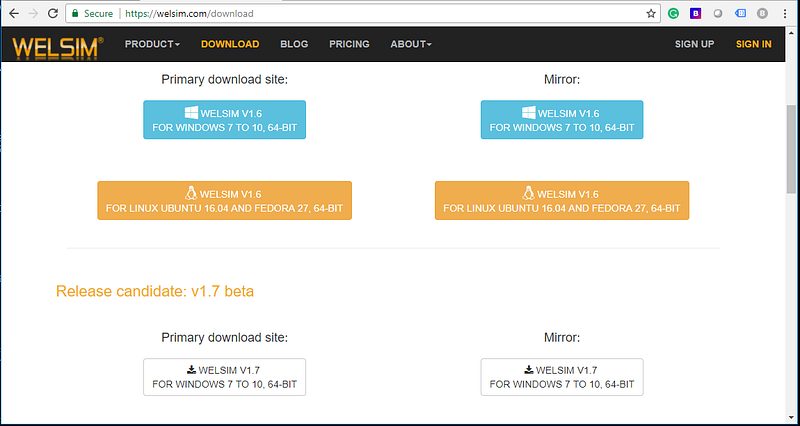Open Chrome's three-dot menu

pyautogui.click(x=785, y=14)
